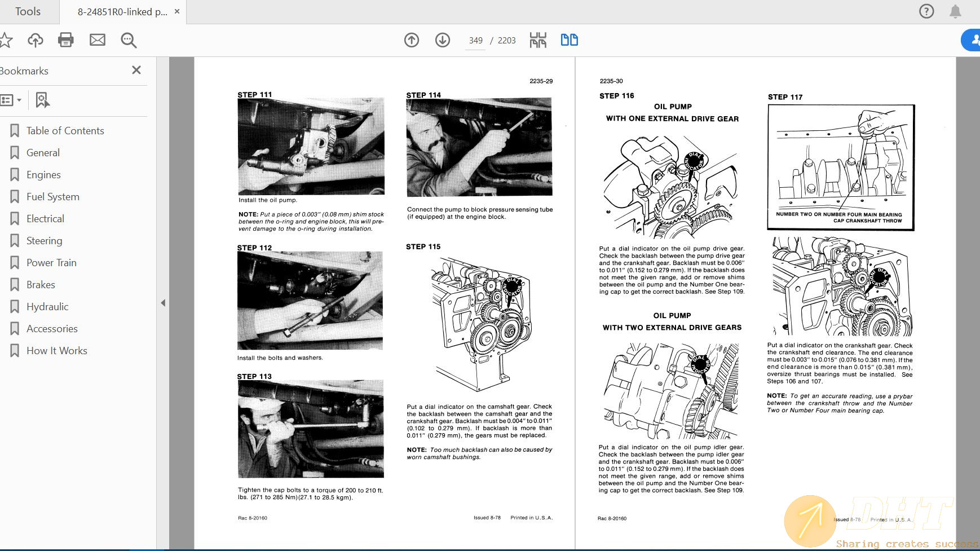Switch to the Tools tab
Viewport: 980px width, 551px height.
28,11
